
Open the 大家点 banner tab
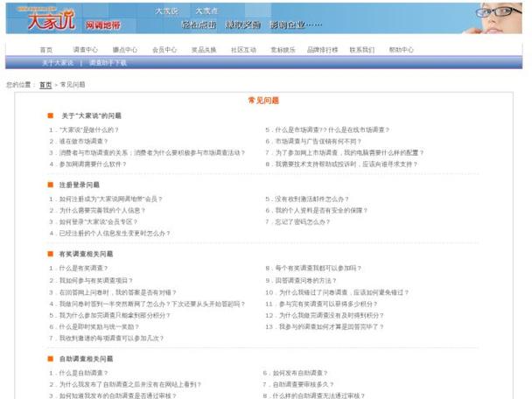point(206,10)
